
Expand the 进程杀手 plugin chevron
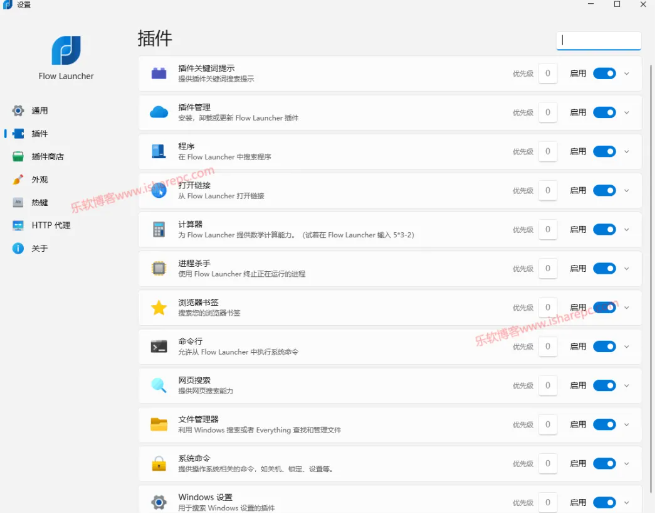pos(627,268)
